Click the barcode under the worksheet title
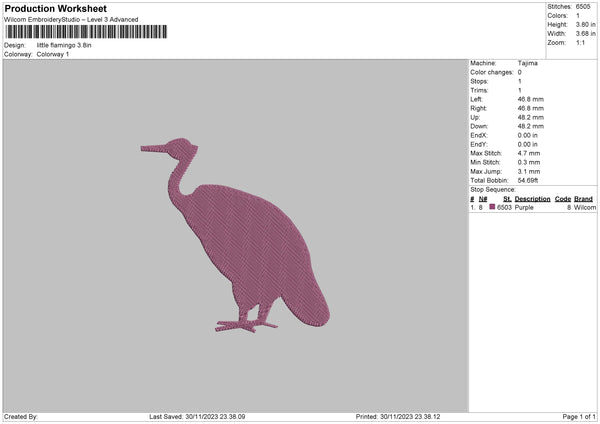The image size is (600, 424). click(85, 32)
